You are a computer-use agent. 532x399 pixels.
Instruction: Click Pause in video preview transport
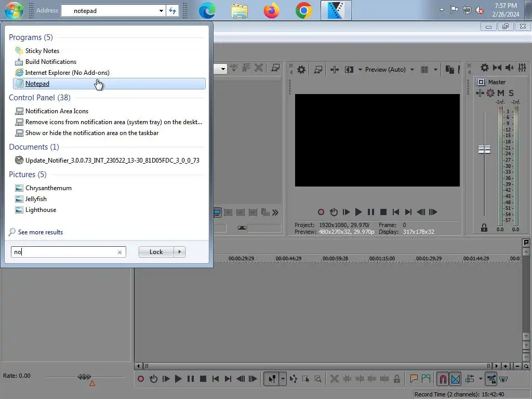(371, 212)
